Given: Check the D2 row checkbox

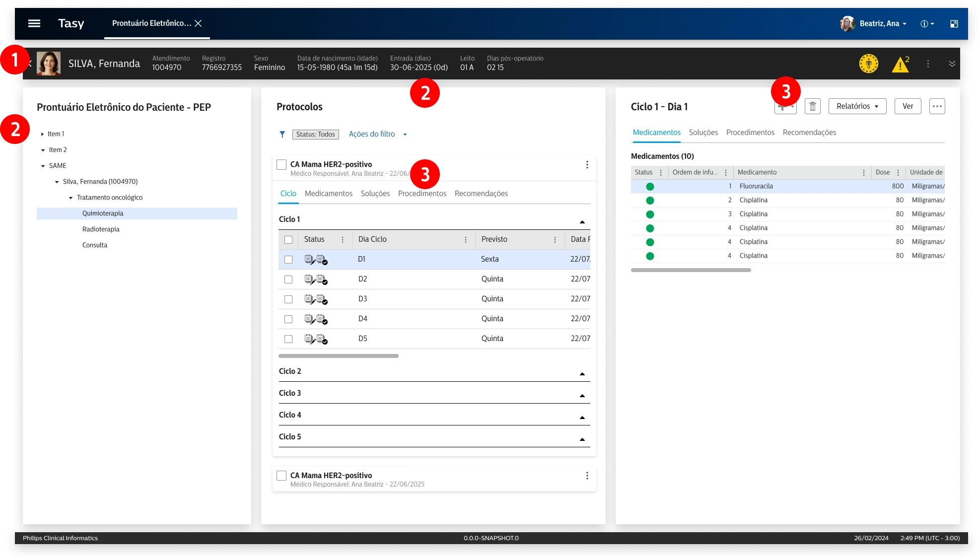Looking at the screenshot, I should point(288,280).
